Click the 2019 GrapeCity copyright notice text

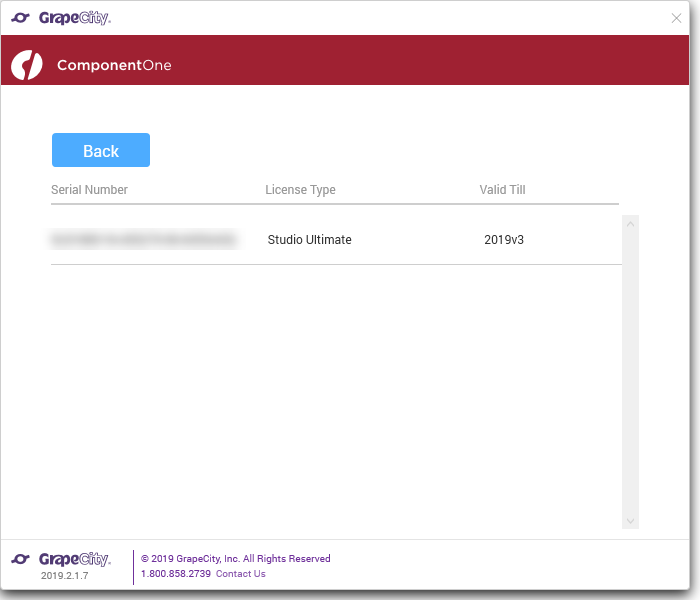coord(236,558)
